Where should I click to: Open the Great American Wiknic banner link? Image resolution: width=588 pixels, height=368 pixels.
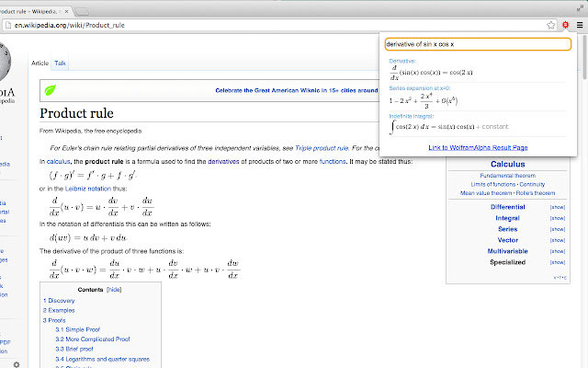click(x=296, y=90)
